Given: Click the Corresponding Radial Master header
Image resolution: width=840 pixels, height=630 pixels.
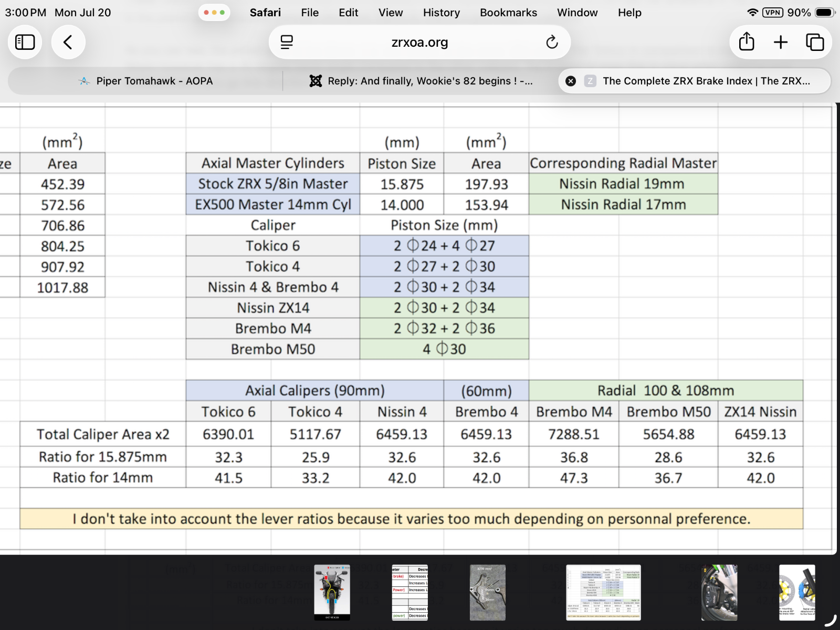Looking at the screenshot, I should (x=623, y=163).
